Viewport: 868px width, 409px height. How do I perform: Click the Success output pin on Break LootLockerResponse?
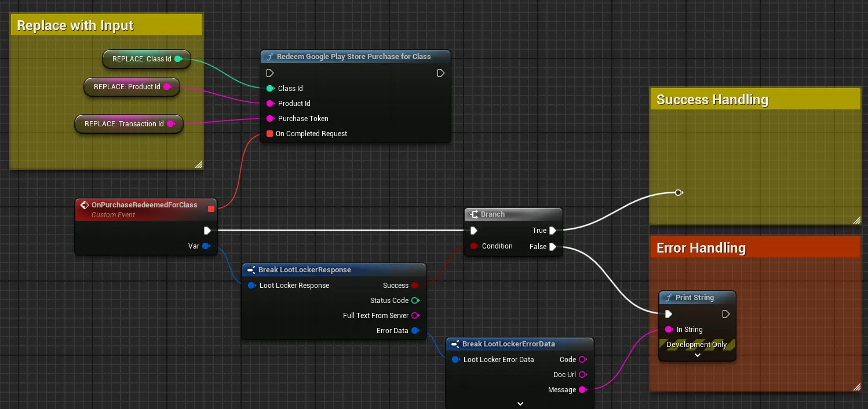[415, 285]
